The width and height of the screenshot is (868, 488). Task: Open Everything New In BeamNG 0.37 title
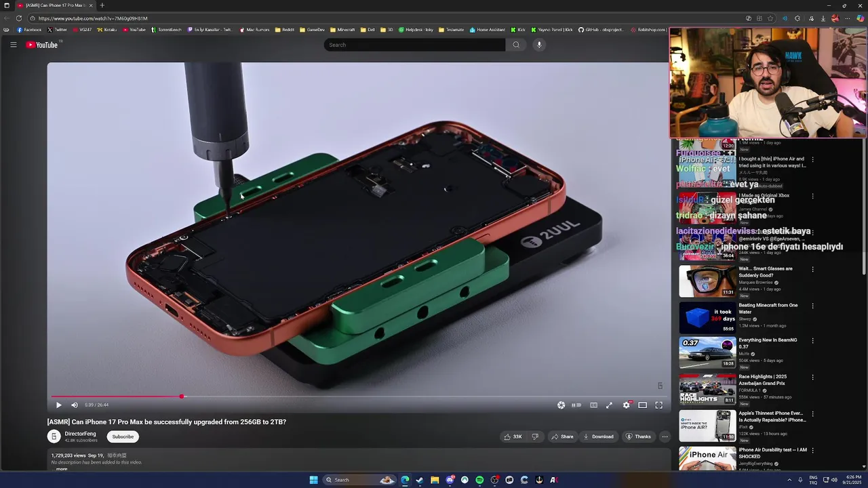[x=768, y=343]
